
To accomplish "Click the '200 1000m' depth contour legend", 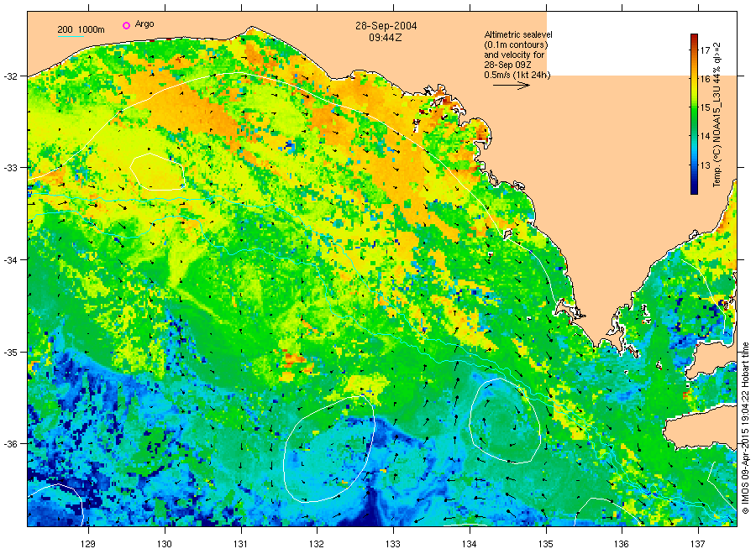I will click(81, 30).
